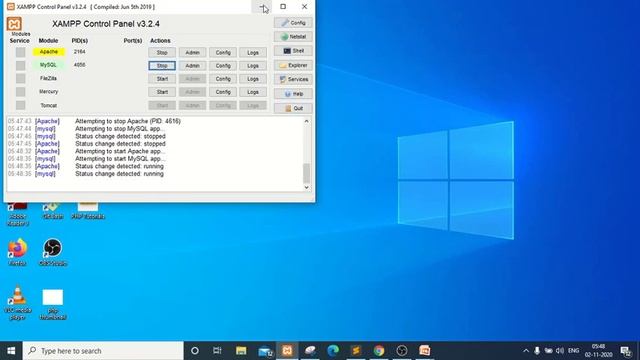Screen dimensions: 640x360
Task: Start the Mercury module
Action: [x=162, y=92]
